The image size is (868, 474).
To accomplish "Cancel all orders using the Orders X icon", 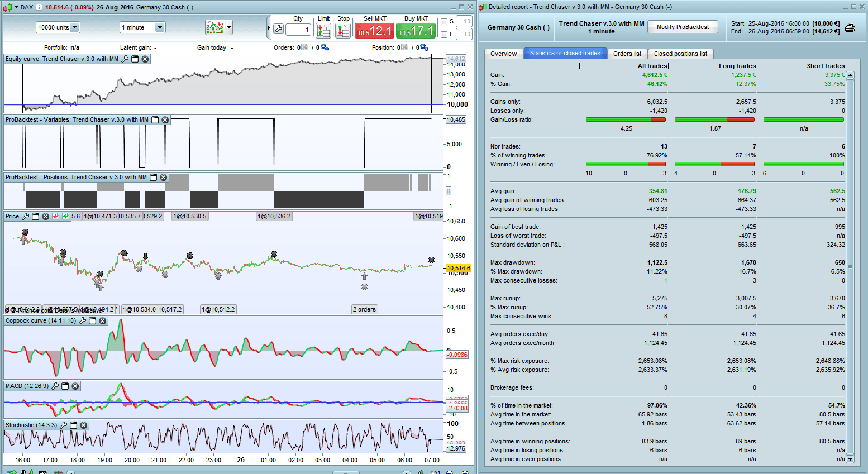I will [304, 47].
